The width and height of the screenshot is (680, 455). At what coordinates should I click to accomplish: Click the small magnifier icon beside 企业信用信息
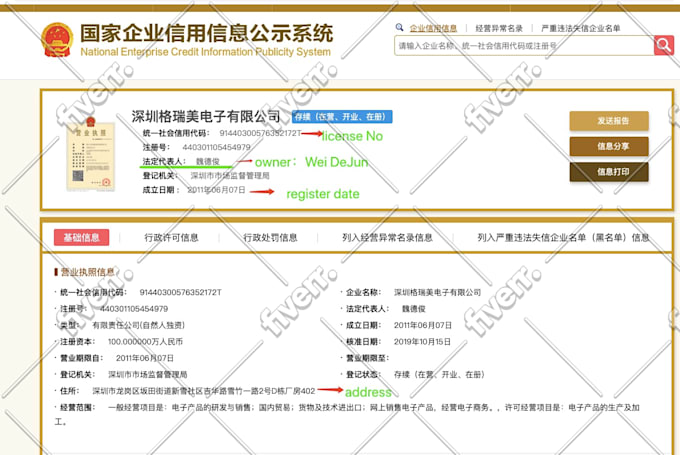399,27
